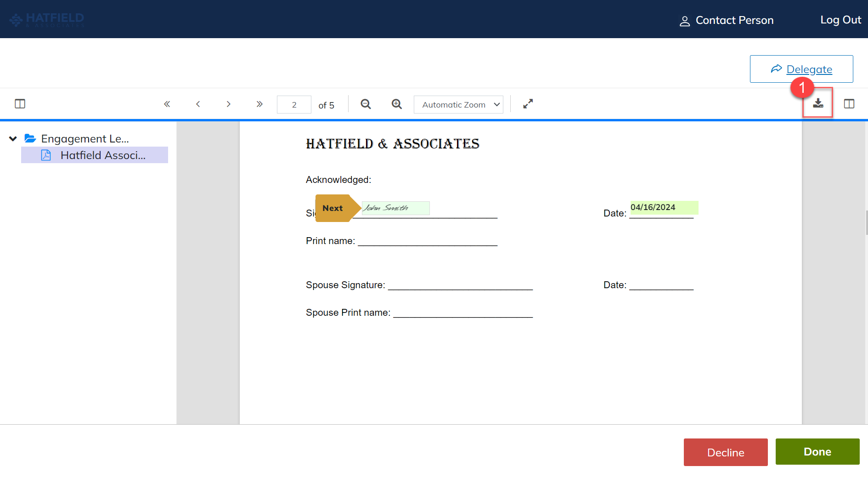Click the Delegate link
This screenshot has height=478, width=868.
pos(810,69)
